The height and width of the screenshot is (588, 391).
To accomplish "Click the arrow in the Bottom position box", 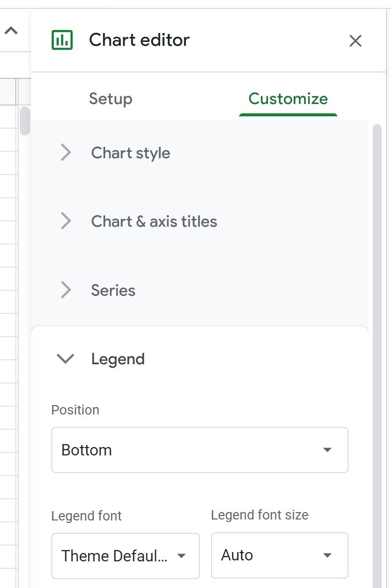I will 327,450.
